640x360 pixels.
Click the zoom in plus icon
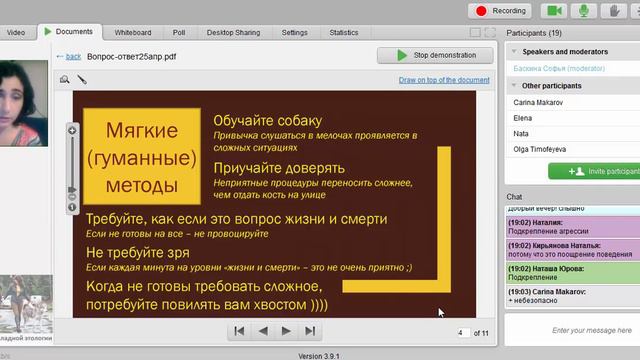(x=72, y=131)
